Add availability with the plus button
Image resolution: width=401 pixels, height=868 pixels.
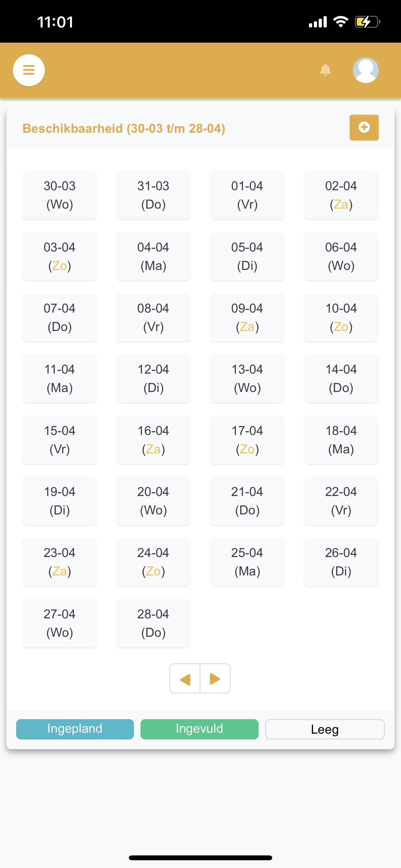(364, 127)
